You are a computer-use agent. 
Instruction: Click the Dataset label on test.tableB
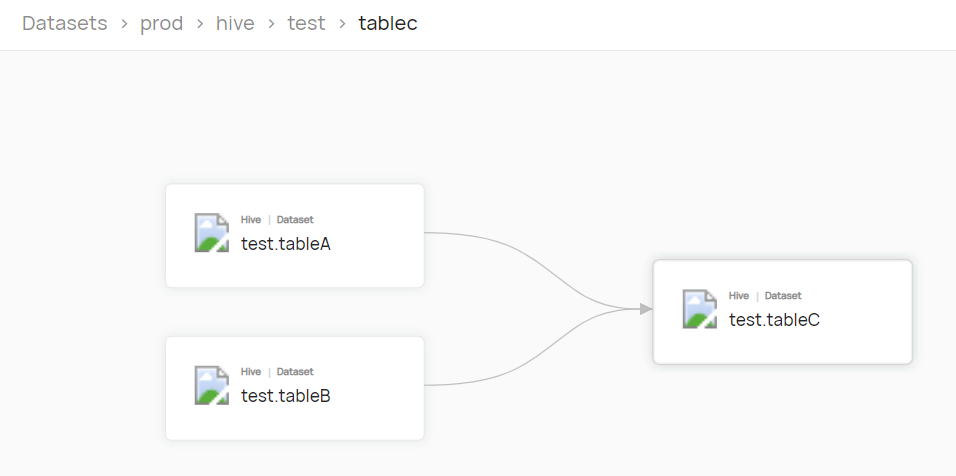pos(295,372)
